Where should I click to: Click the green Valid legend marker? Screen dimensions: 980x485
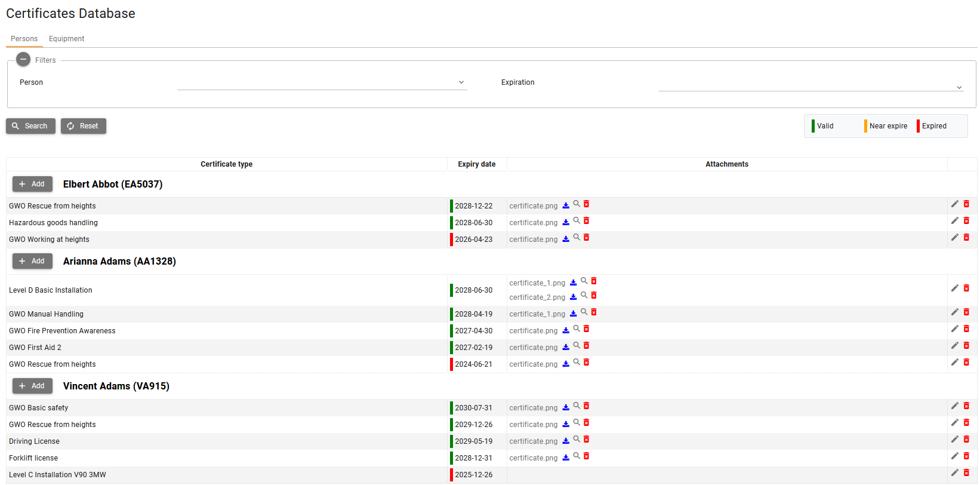coord(813,126)
